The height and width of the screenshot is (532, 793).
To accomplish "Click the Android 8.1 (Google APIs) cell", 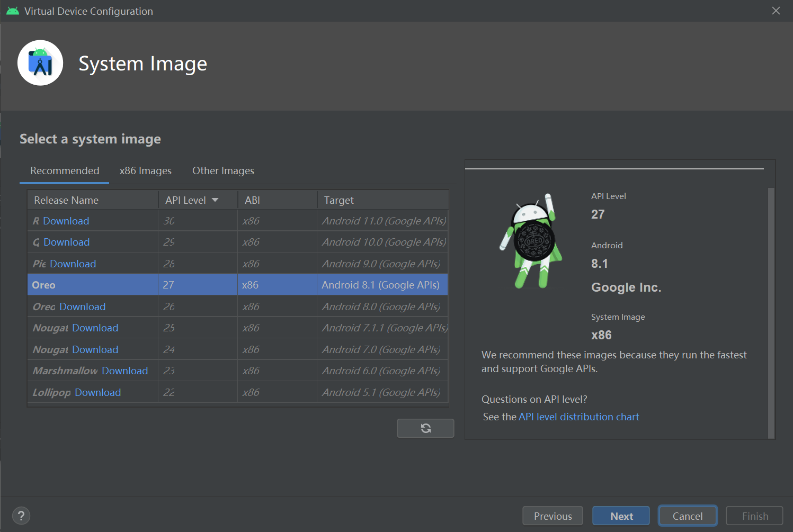I will click(382, 285).
